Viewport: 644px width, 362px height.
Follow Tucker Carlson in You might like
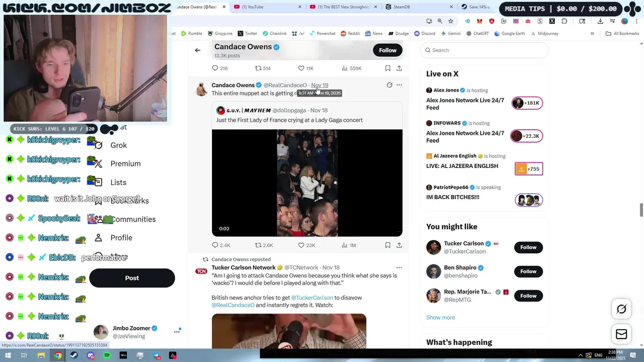[528, 247]
